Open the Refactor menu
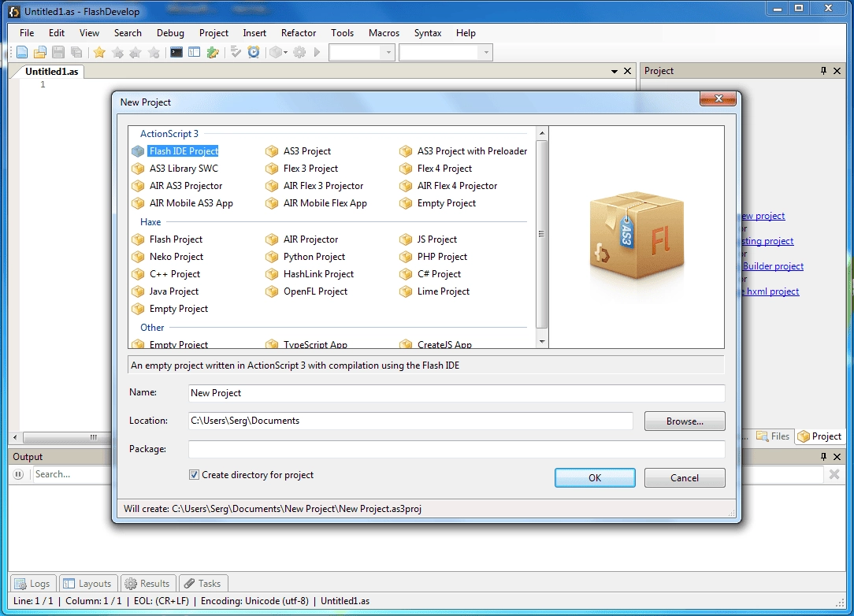854x616 pixels. (x=299, y=33)
